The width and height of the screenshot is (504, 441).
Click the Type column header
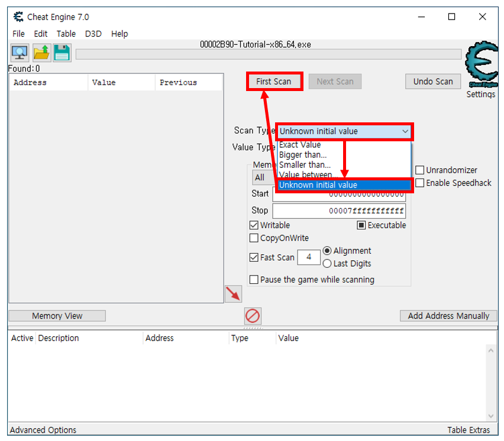[x=252, y=338]
